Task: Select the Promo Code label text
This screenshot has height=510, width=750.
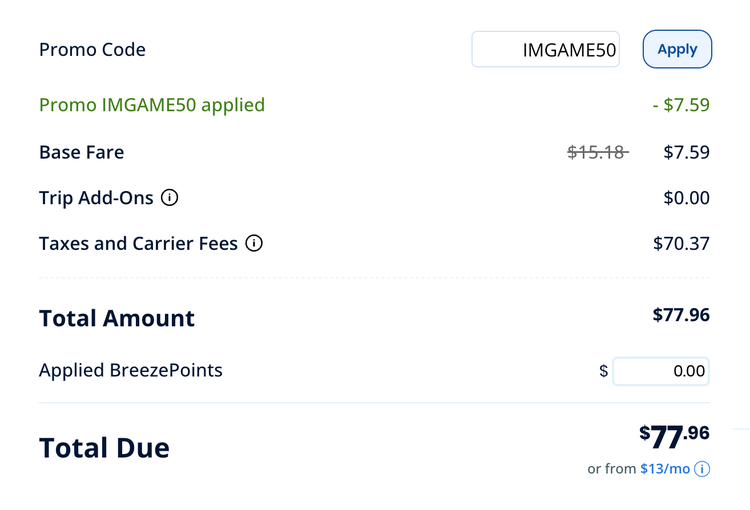Action: tap(92, 50)
